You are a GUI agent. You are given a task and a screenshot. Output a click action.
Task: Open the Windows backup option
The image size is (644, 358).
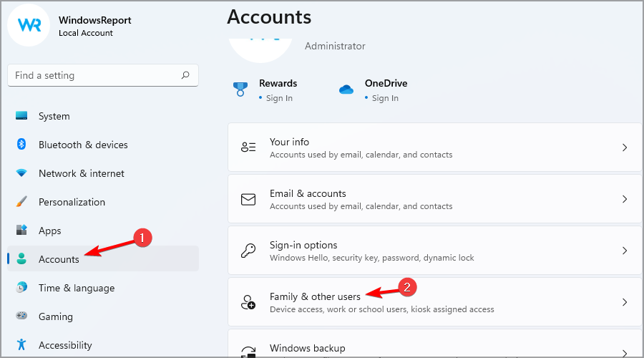[x=307, y=349]
